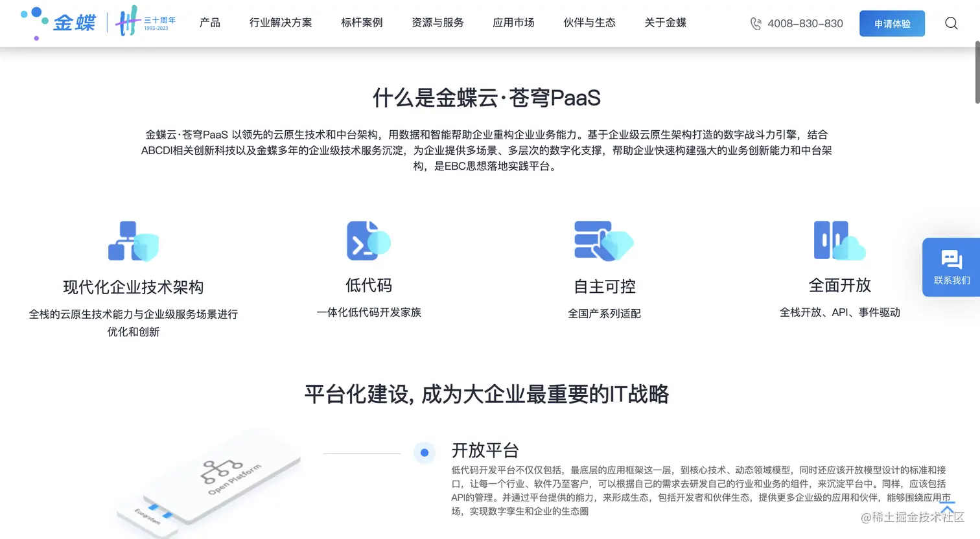Click the page vertical scrollbar thumb
The height and width of the screenshot is (539, 980).
point(977,72)
